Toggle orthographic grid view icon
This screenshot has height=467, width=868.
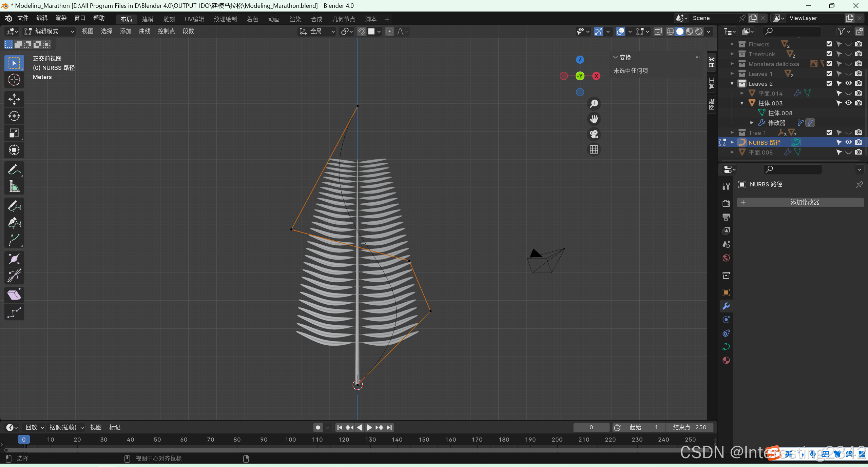tap(594, 149)
